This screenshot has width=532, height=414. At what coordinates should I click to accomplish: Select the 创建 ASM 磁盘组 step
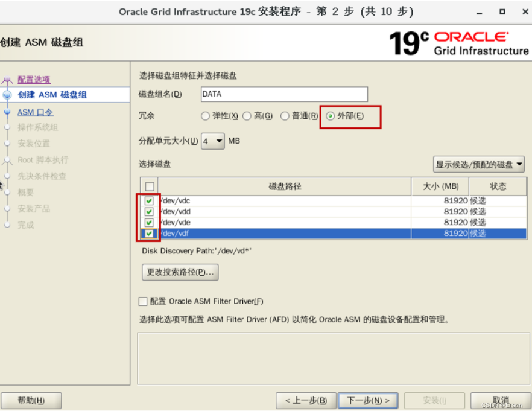(x=52, y=95)
